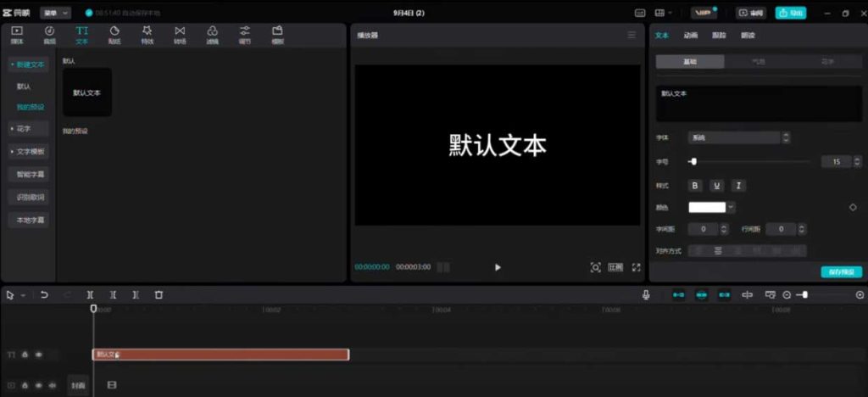Zoom in timeline with the end circle icon

point(860,295)
